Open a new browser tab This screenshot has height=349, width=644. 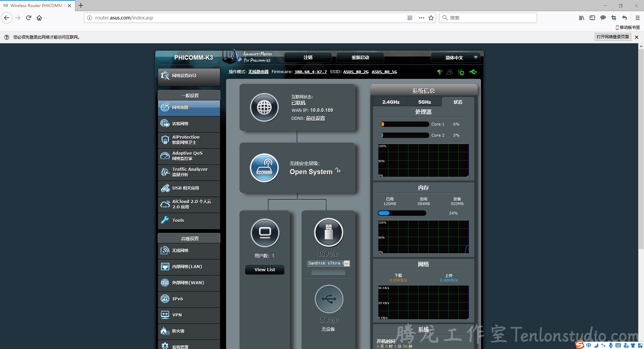click(81, 5)
